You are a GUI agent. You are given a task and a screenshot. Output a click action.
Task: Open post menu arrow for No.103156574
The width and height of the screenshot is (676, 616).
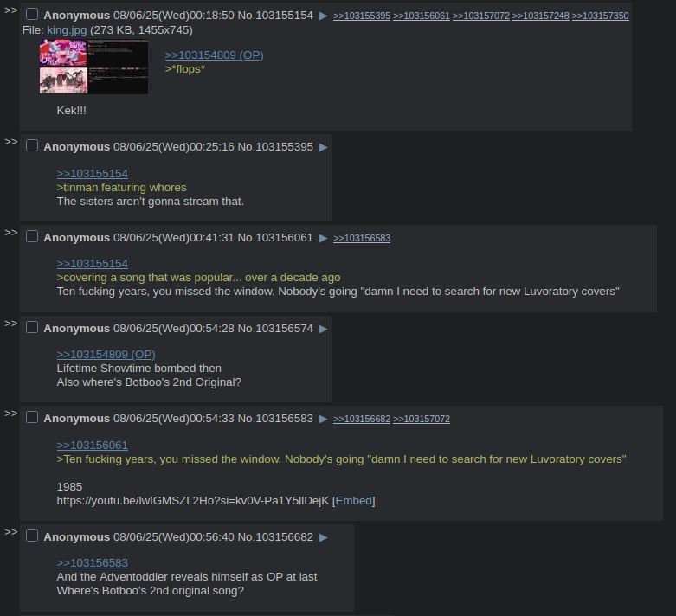[323, 330]
